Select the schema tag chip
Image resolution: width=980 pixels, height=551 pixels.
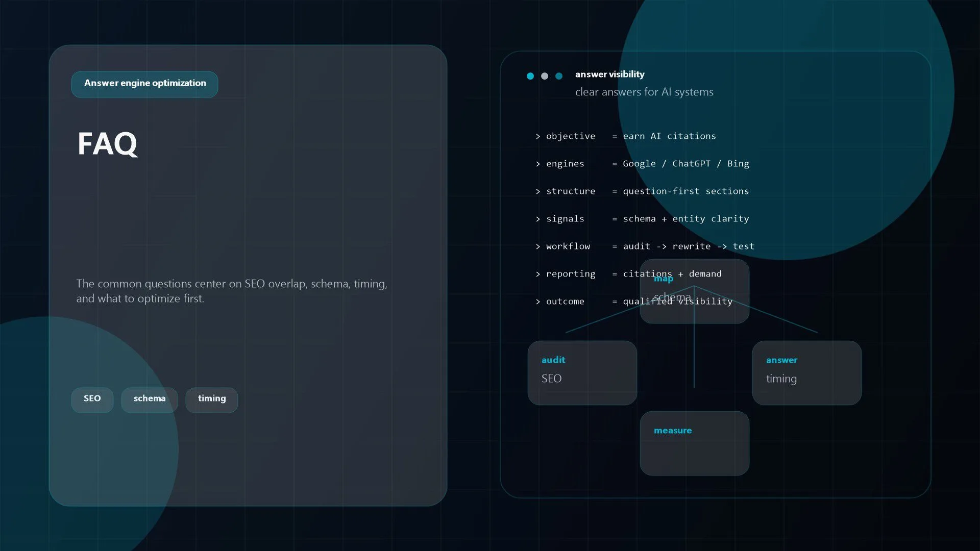[150, 399]
